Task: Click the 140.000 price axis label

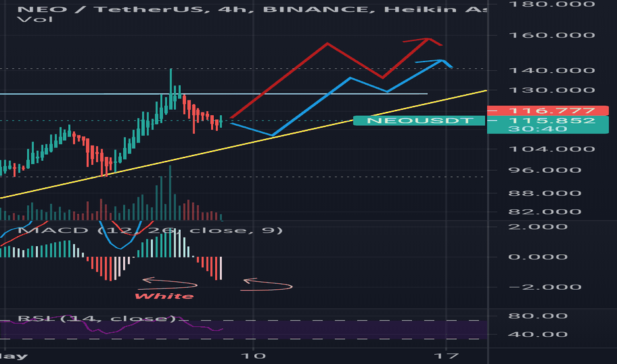Action: click(x=551, y=70)
